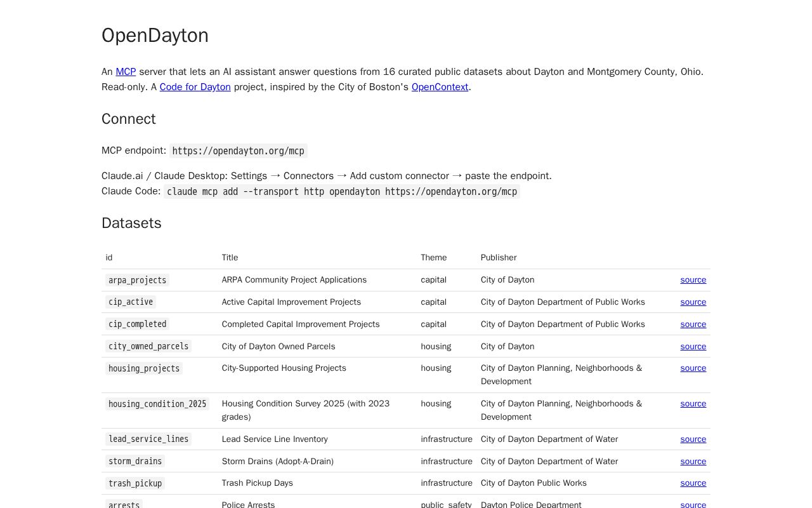Screen dimensions: 812x508
Task: Open source link for storm_drains row
Action: [x=693, y=462]
